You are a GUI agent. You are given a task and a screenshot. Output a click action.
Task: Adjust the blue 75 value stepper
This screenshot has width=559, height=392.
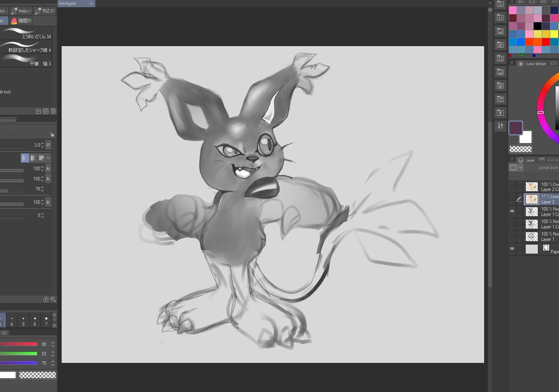(53, 363)
